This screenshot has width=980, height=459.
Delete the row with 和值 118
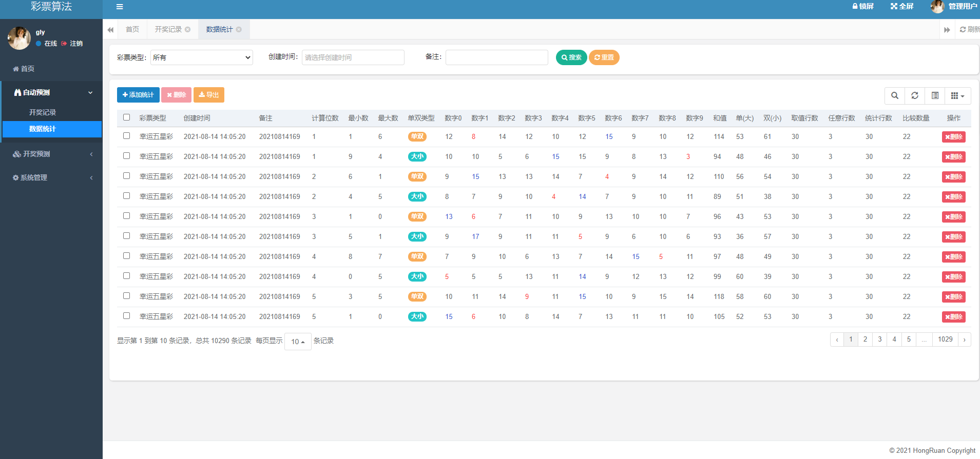coord(954,297)
